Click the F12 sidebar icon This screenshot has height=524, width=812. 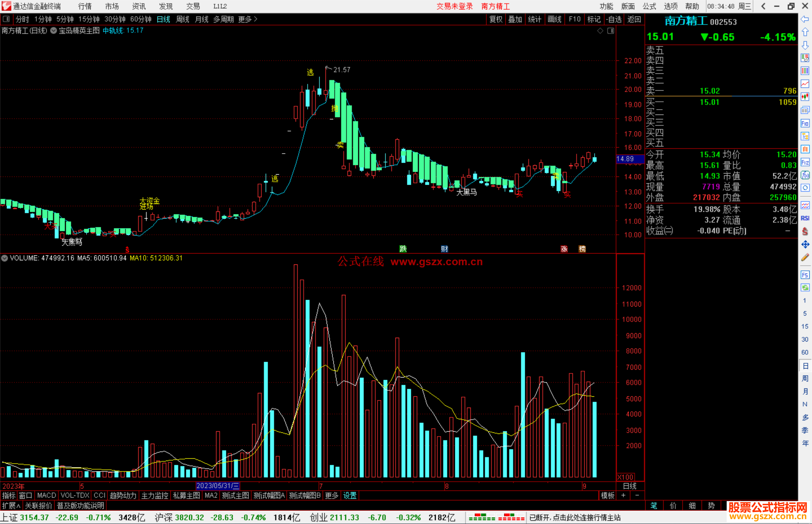tap(805, 162)
